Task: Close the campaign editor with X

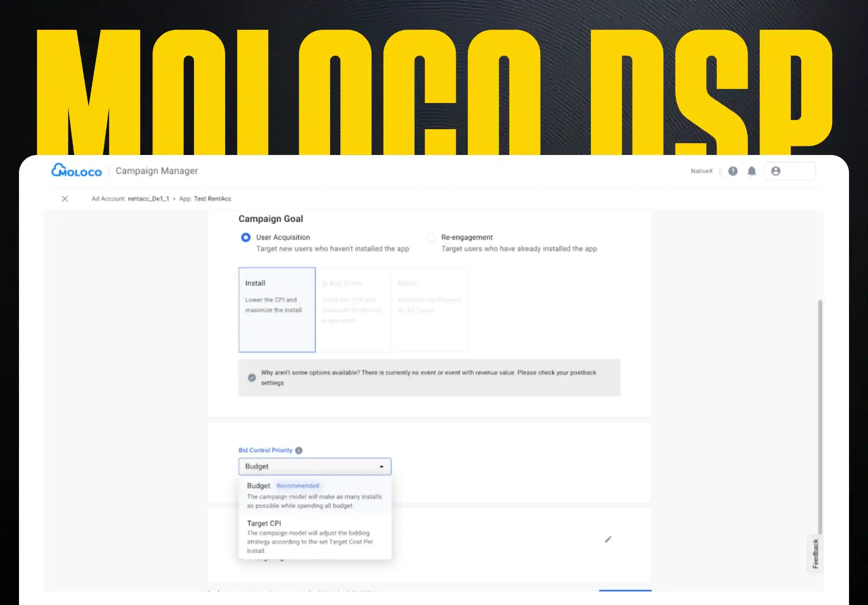Action: 65,198
